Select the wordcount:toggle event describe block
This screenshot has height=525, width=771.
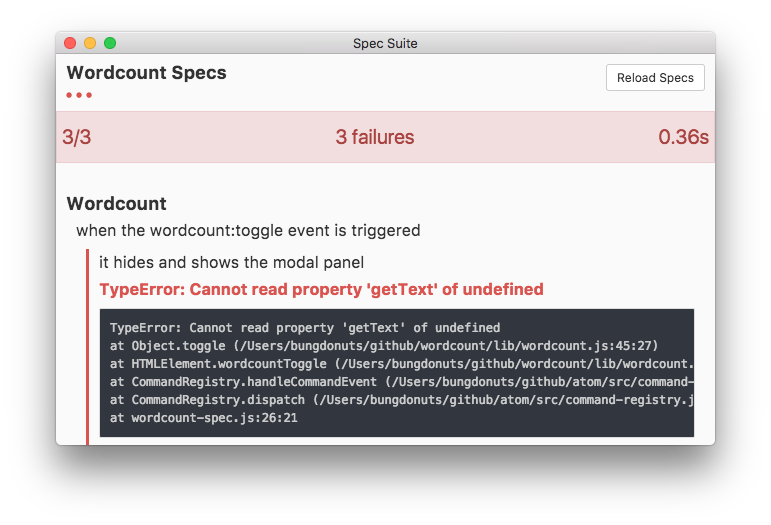[248, 231]
